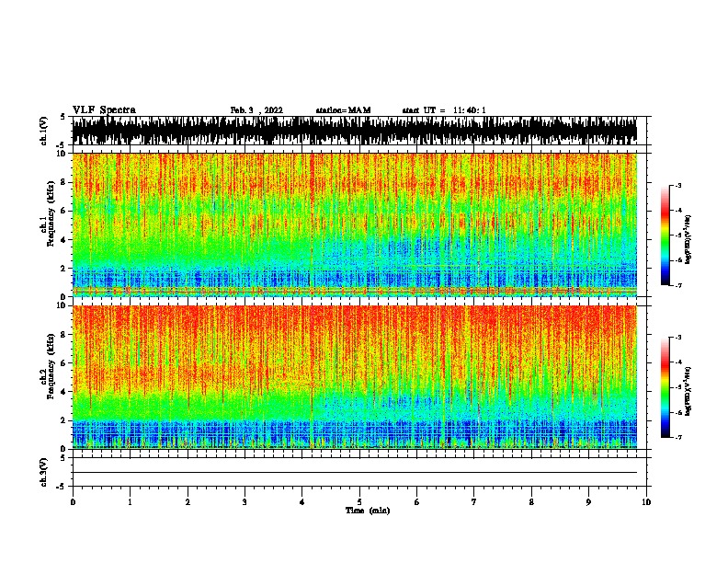The height and width of the screenshot is (563, 728).
Task: Click the ch.1 "Frequency (kHz)" axis label
Action: tap(51, 213)
